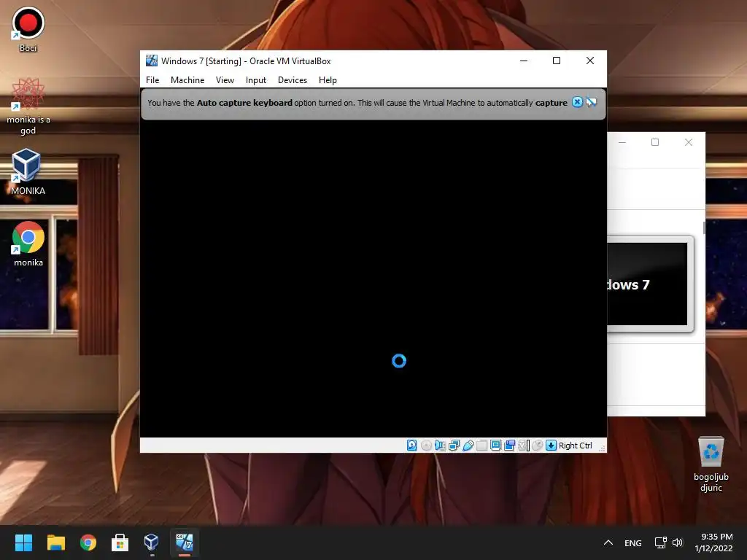Click the keyboard capture arrow indicator

(x=551, y=446)
